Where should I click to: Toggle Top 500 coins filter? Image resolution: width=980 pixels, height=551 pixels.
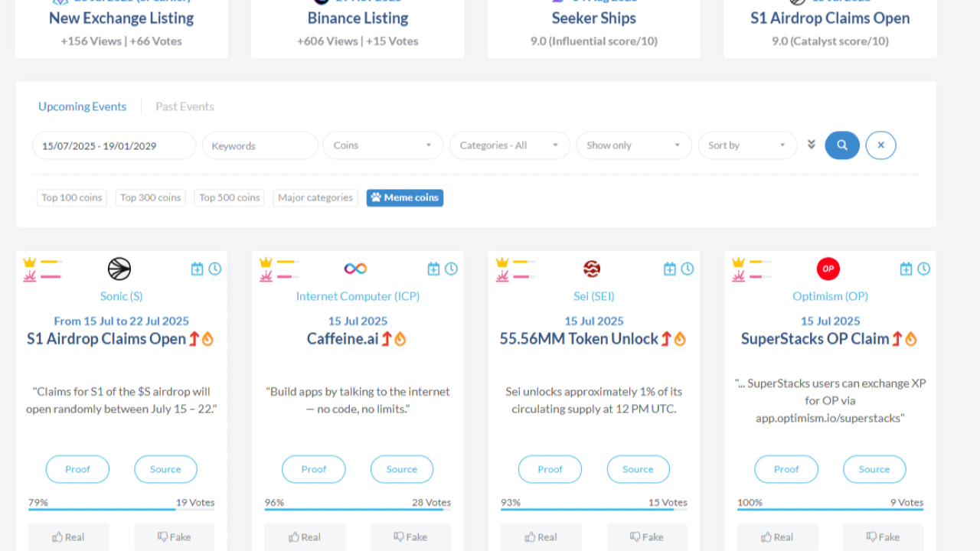pyautogui.click(x=230, y=197)
